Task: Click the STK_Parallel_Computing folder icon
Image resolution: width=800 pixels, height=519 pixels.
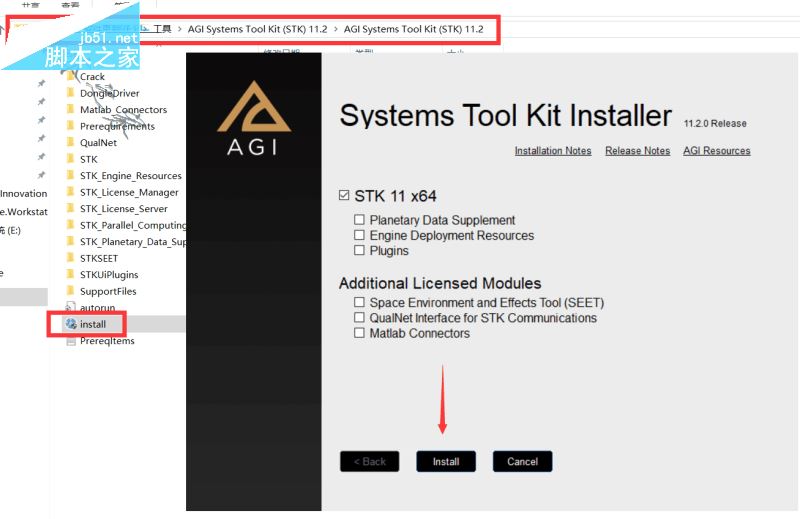Action: [x=71, y=225]
